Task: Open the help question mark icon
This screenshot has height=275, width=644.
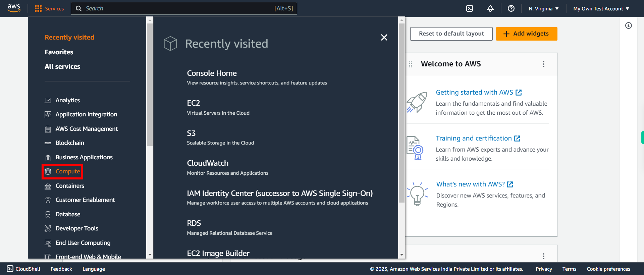Action: tap(511, 8)
